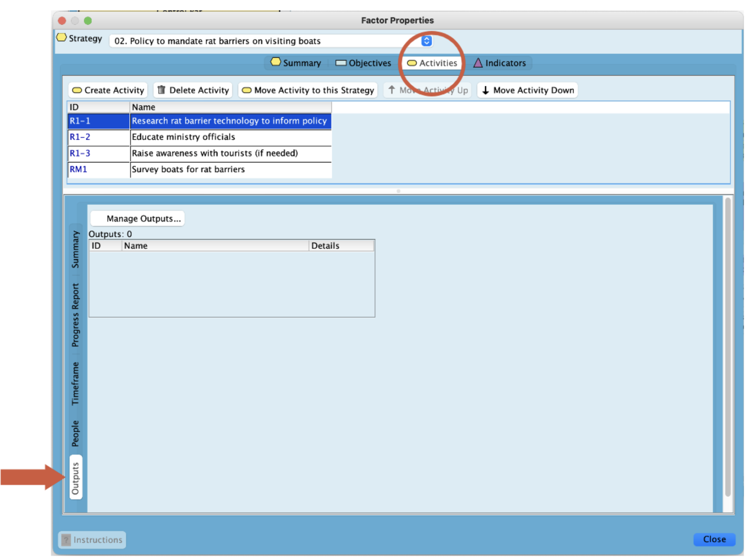Screen dimensions: 748x560
Task: Open the vertical People tab
Action: click(75, 433)
